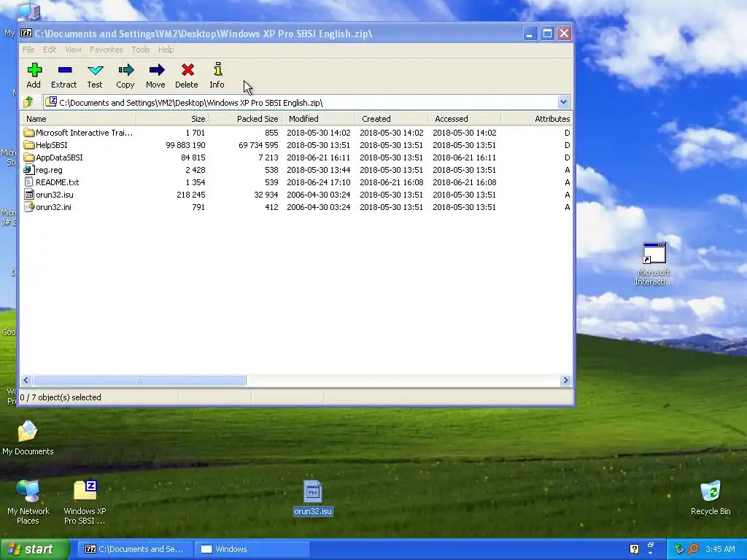
Task: Click the help question-mark tray icon
Action: [634, 549]
